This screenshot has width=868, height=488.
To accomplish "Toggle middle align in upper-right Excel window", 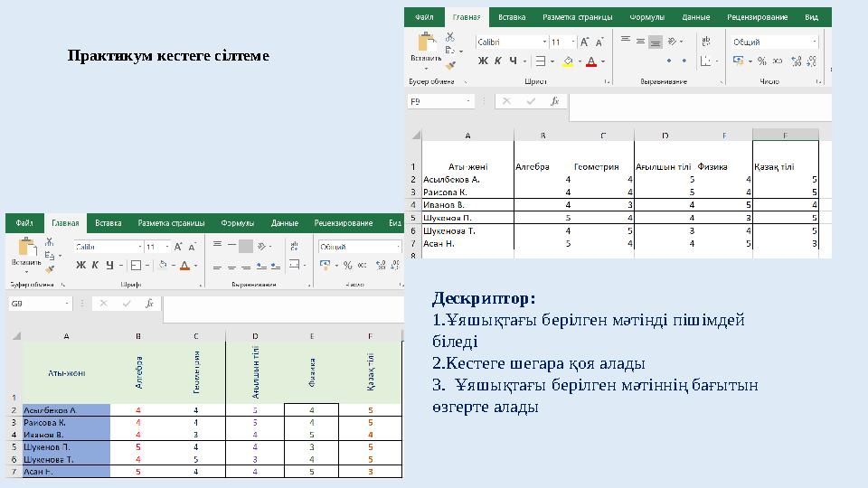I will point(640,41).
